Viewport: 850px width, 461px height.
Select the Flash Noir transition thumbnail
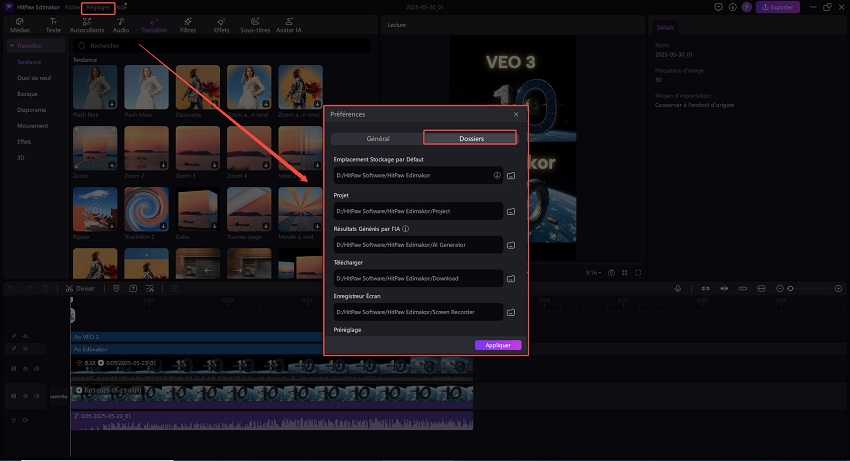click(x=95, y=87)
